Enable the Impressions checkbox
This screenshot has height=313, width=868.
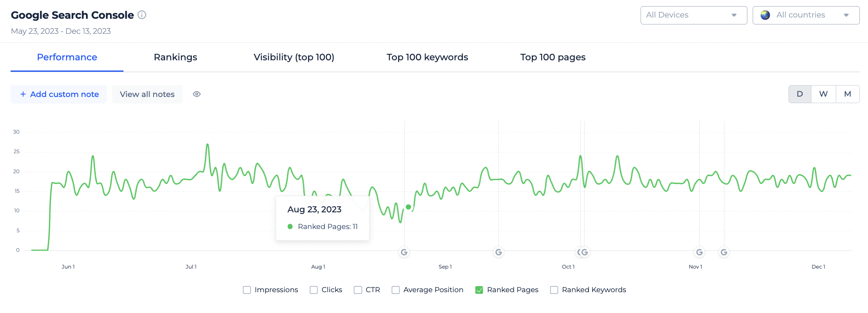(247, 290)
